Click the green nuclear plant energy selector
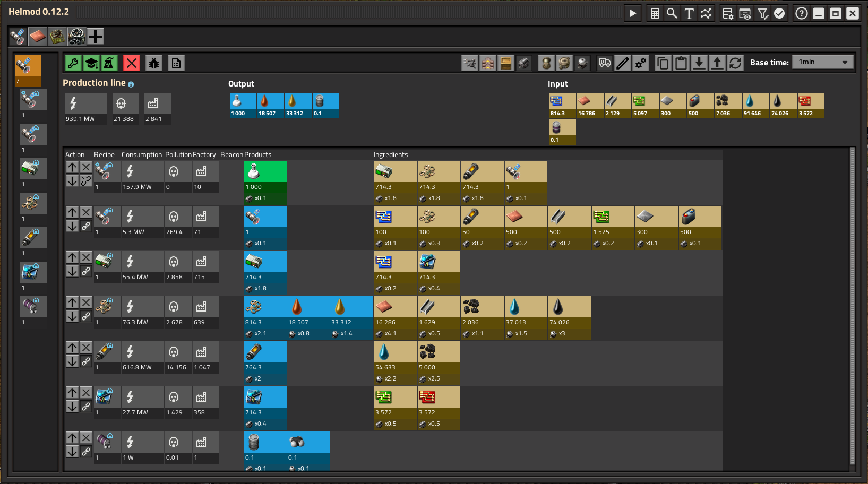 [x=109, y=63]
